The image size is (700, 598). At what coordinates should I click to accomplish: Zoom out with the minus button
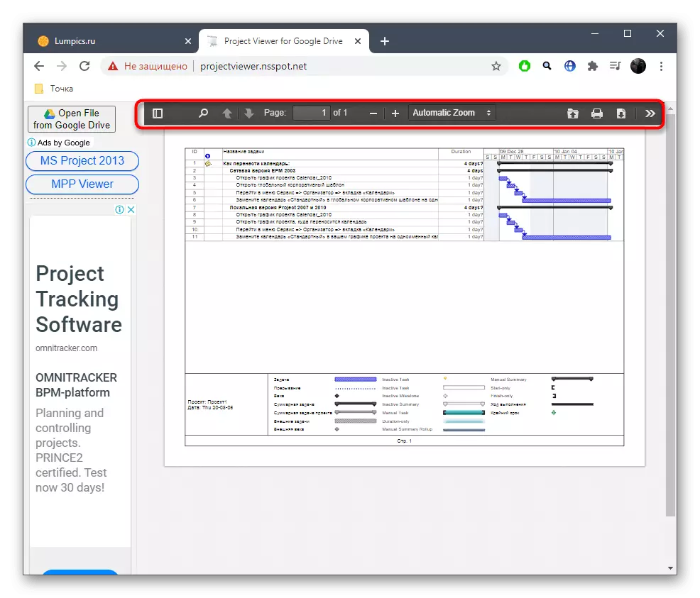pyautogui.click(x=373, y=113)
